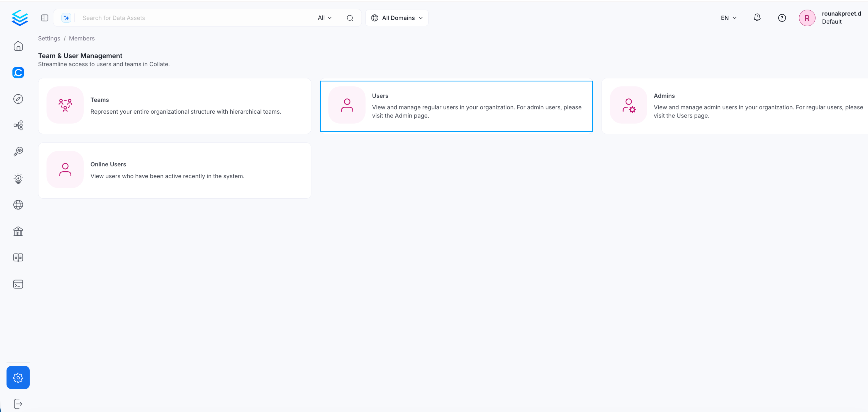This screenshot has width=868, height=412.
Task: Open the Admins management card
Action: (734, 105)
